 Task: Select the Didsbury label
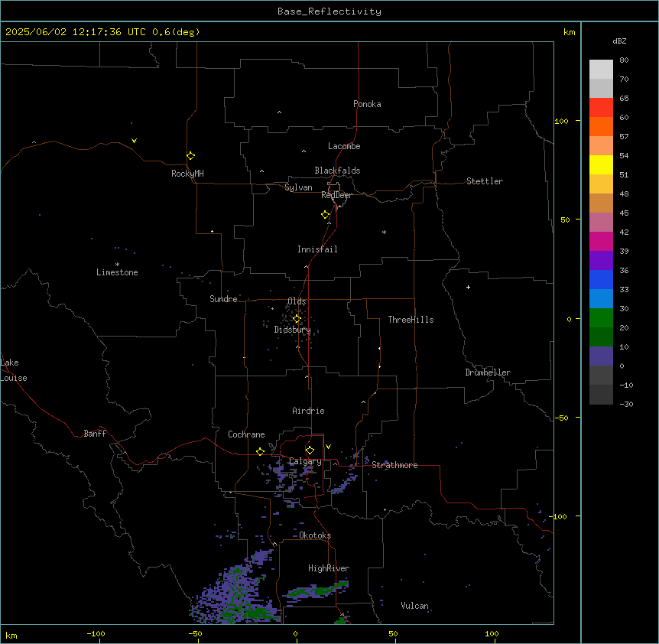[293, 330]
